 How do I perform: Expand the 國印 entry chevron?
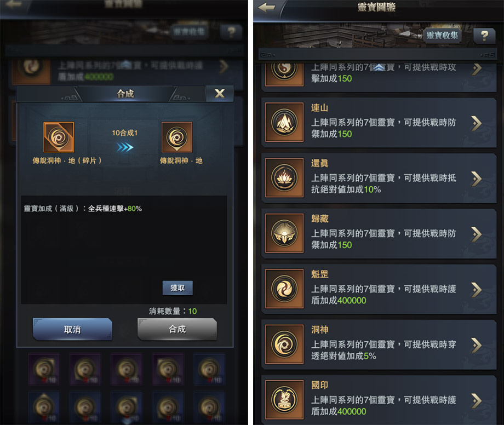click(x=477, y=401)
